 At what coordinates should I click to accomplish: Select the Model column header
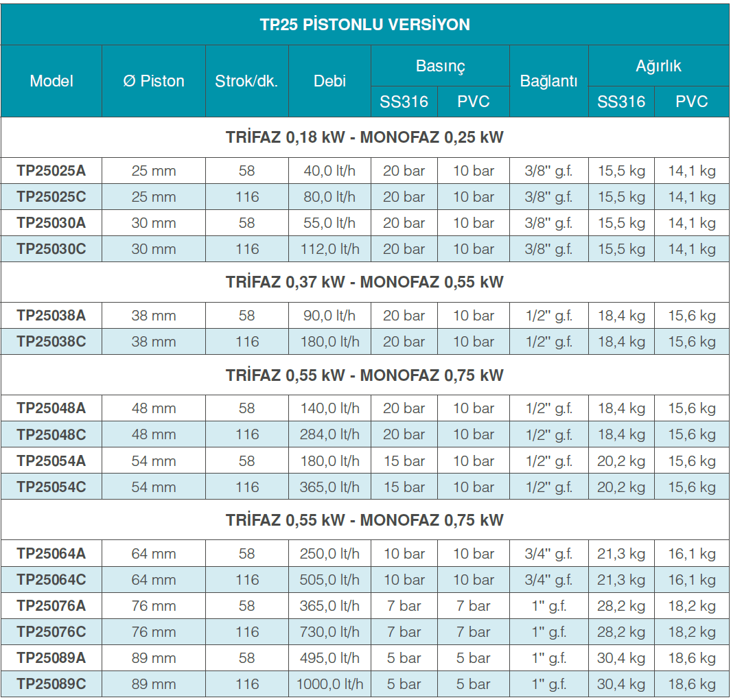[x=51, y=81]
